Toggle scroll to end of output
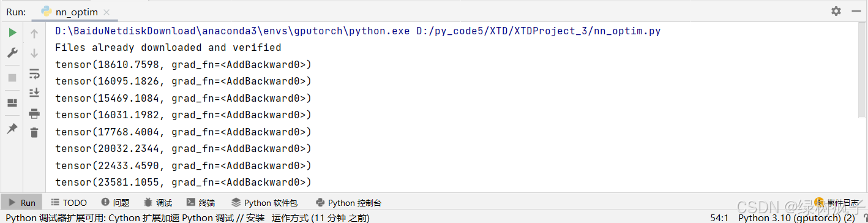Screen dimensions: 868x223 coord(34,93)
